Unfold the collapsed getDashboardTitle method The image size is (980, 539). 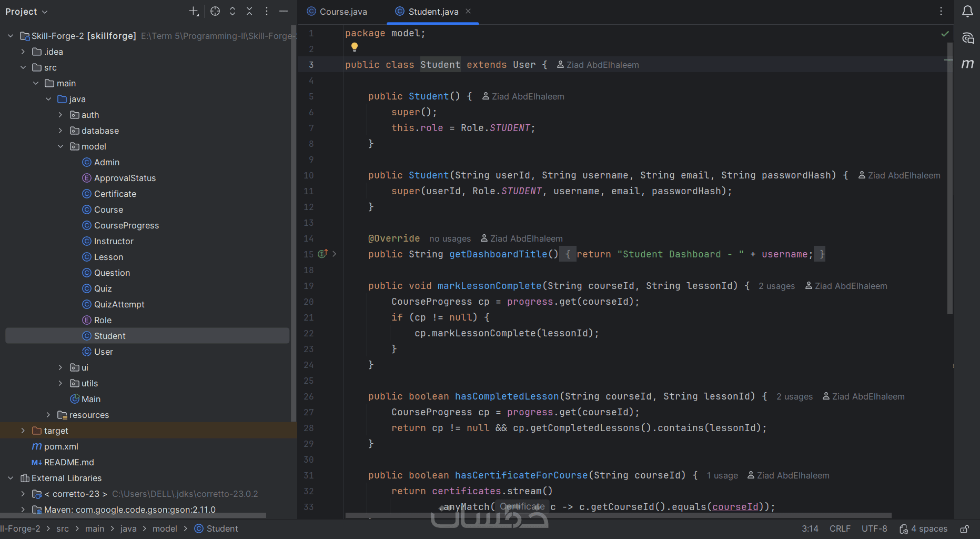(334, 254)
